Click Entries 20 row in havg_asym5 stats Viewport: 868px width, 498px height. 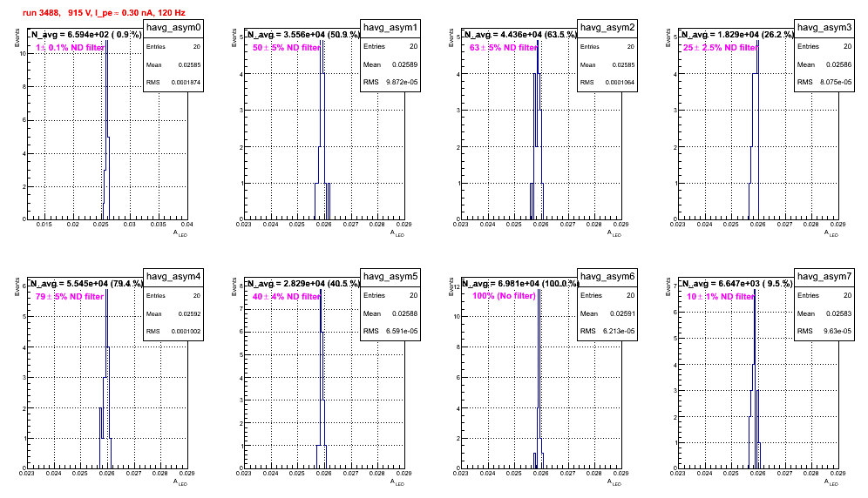tap(390, 296)
